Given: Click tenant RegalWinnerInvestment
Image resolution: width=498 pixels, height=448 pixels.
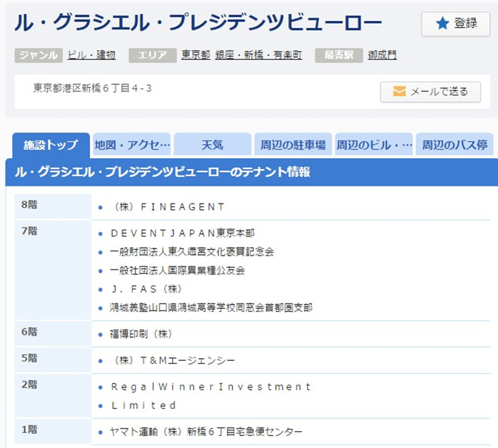Looking at the screenshot, I should (x=210, y=387).
